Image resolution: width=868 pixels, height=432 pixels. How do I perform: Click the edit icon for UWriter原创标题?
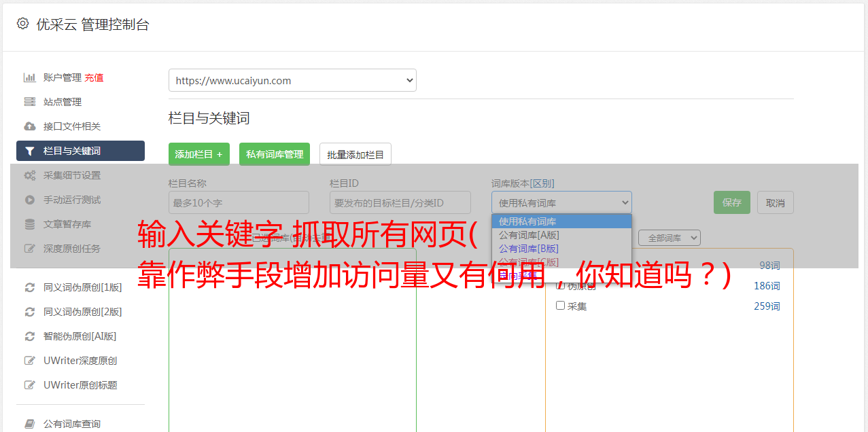30,385
